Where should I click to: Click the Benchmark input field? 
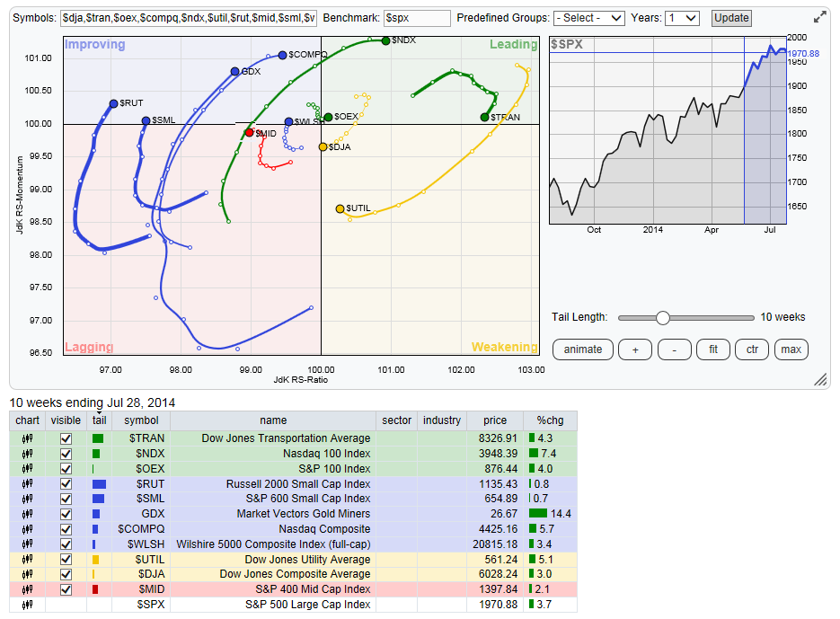pos(418,18)
